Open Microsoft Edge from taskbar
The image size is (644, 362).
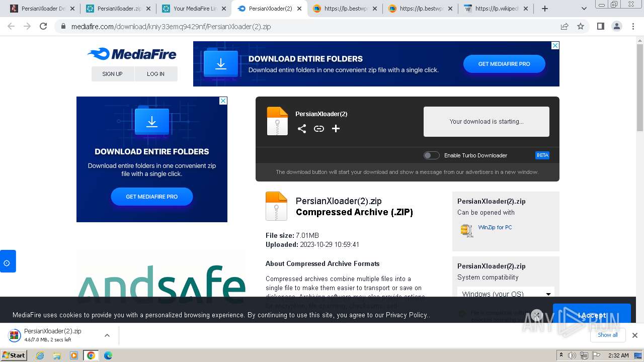coord(108,355)
